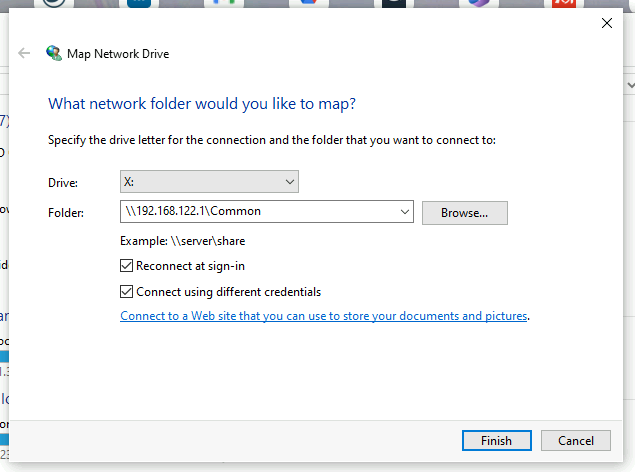This screenshot has width=635, height=472.
Task: Click the purple icon at the top edge
Action: [x=479, y=4]
